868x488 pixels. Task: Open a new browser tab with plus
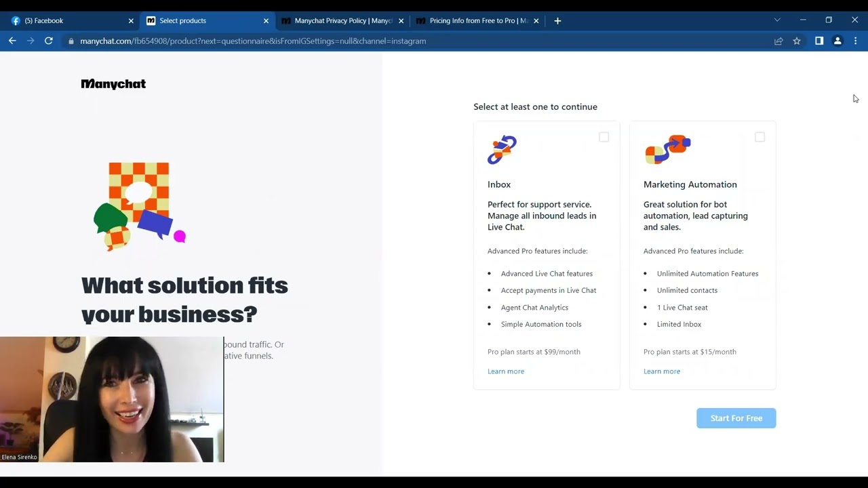coord(557,21)
